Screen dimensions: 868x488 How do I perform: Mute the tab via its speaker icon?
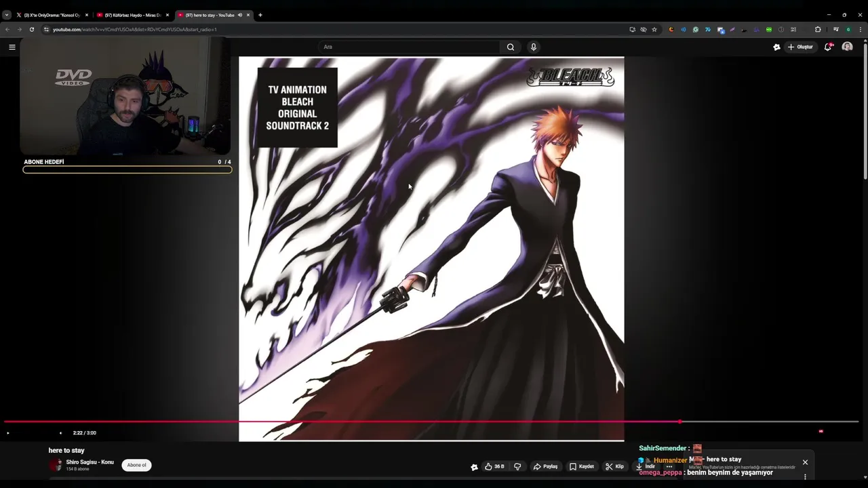coord(239,15)
